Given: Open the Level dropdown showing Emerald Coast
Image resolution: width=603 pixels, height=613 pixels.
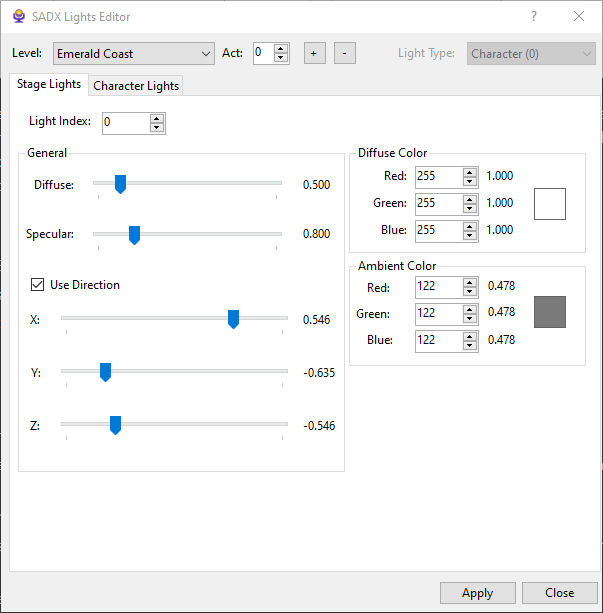Looking at the screenshot, I should [134, 53].
